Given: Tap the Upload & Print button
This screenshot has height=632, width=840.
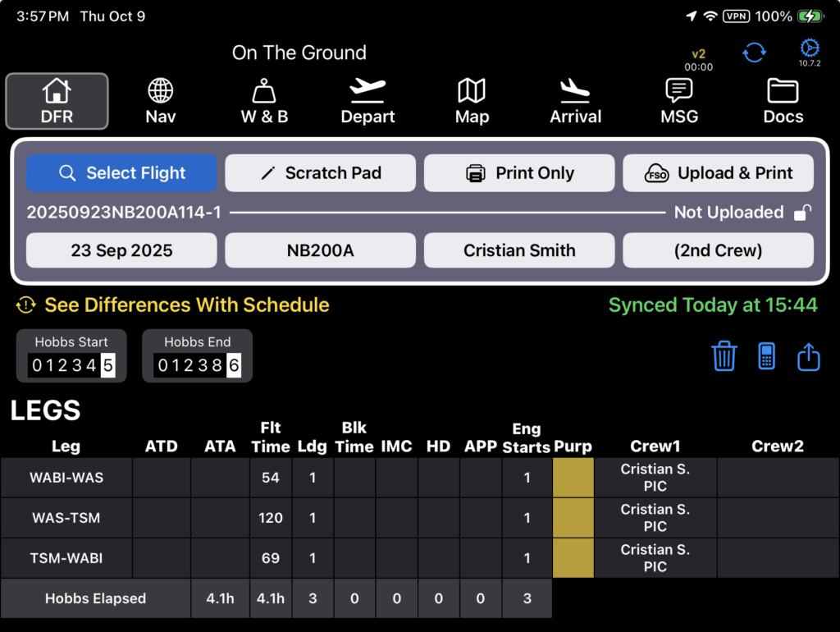Looking at the screenshot, I should (718, 173).
